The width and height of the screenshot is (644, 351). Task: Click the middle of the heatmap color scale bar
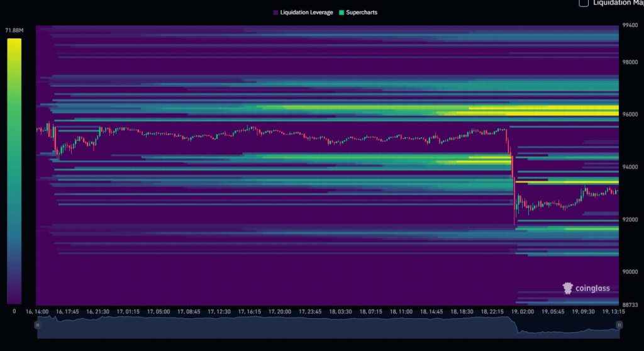14,171
